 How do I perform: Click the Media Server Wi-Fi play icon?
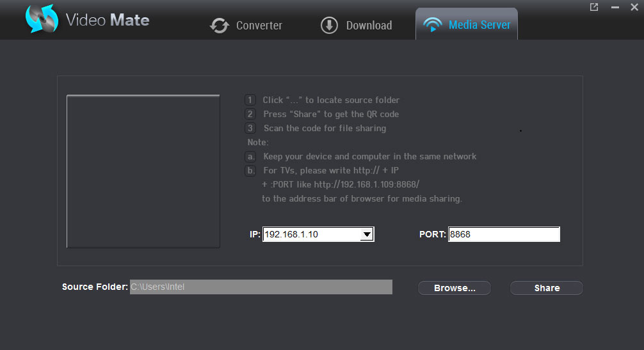click(433, 26)
